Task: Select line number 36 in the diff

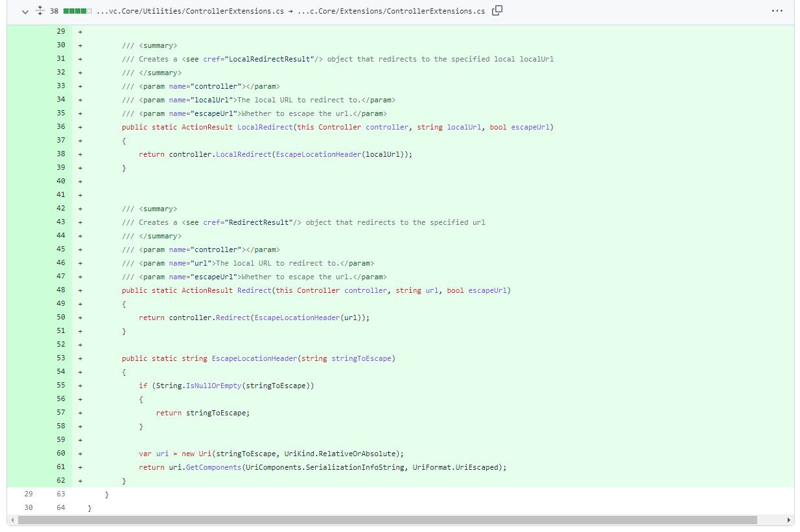Action: coord(61,127)
